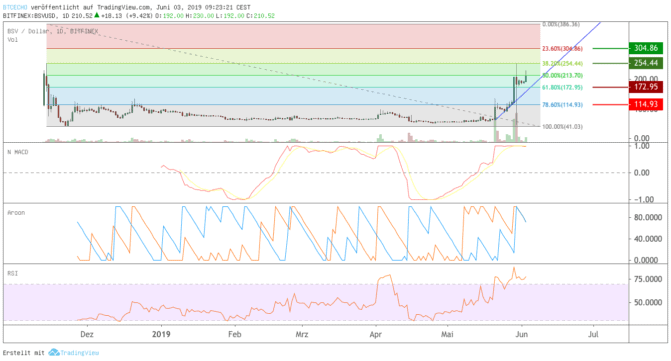The height and width of the screenshot is (361, 671).
Task: Click the dark red 172.95 price label
Action: pos(645,87)
